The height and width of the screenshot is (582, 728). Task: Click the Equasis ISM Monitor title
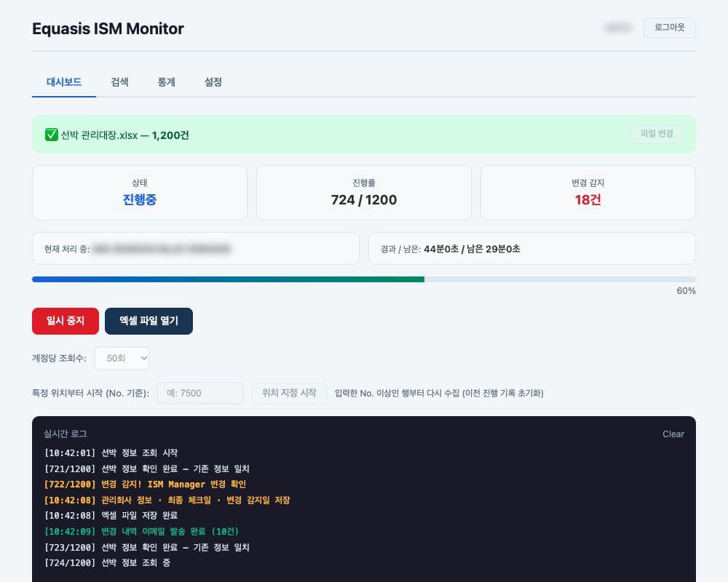(x=108, y=29)
